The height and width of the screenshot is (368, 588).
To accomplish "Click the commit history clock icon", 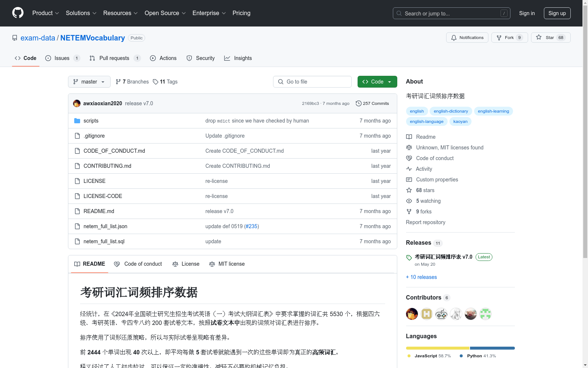I will tap(359, 103).
